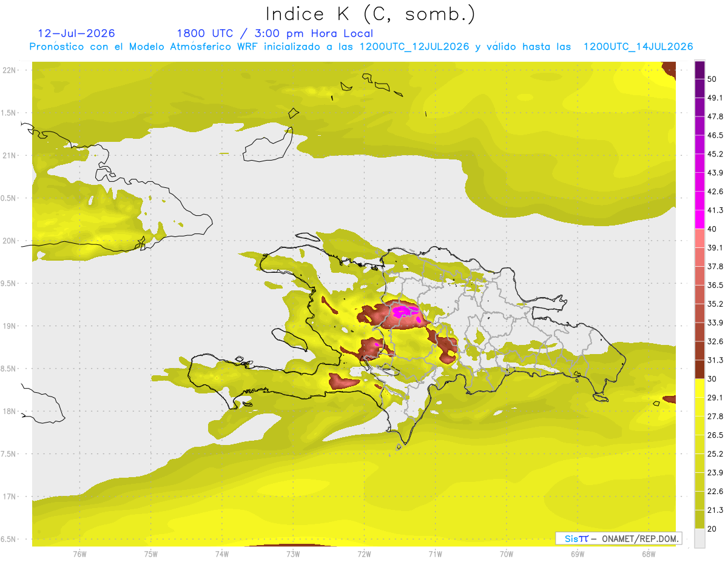The width and height of the screenshot is (728, 562).
Task: Click the legend value "20"
Action: (712, 529)
